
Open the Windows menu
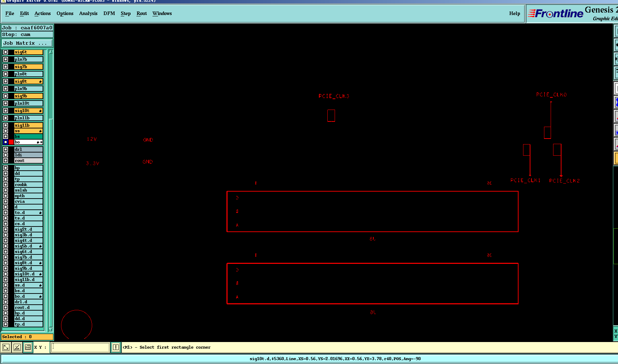point(162,14)
